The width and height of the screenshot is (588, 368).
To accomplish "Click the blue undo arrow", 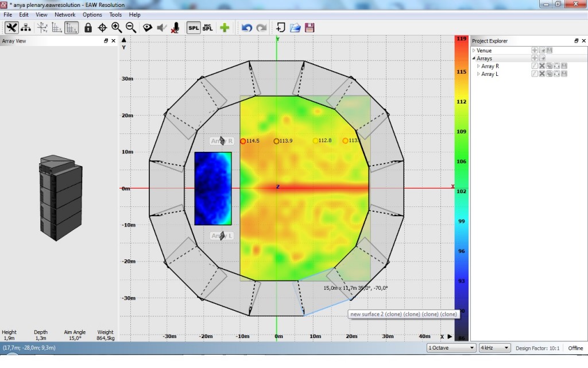I will [x=247, y=28].
